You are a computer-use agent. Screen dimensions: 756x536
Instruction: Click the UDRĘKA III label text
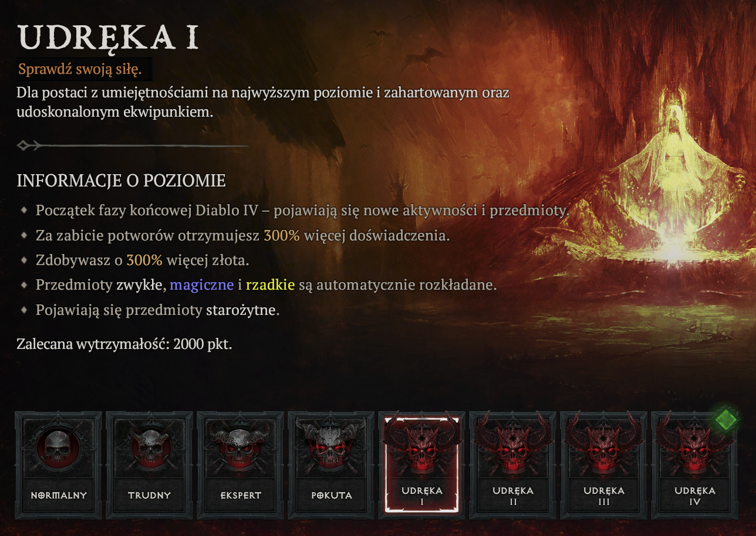coord(604,496)
